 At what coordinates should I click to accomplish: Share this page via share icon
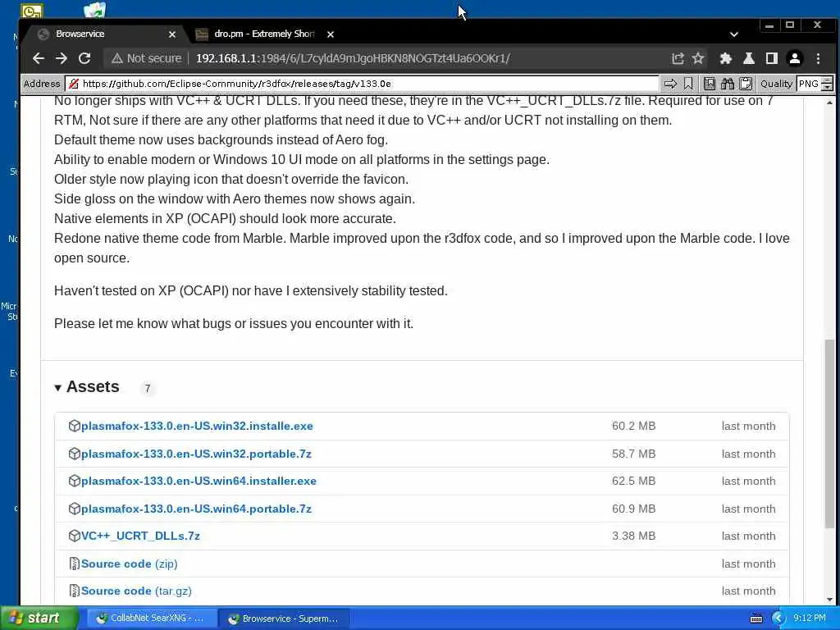[678, 58]
